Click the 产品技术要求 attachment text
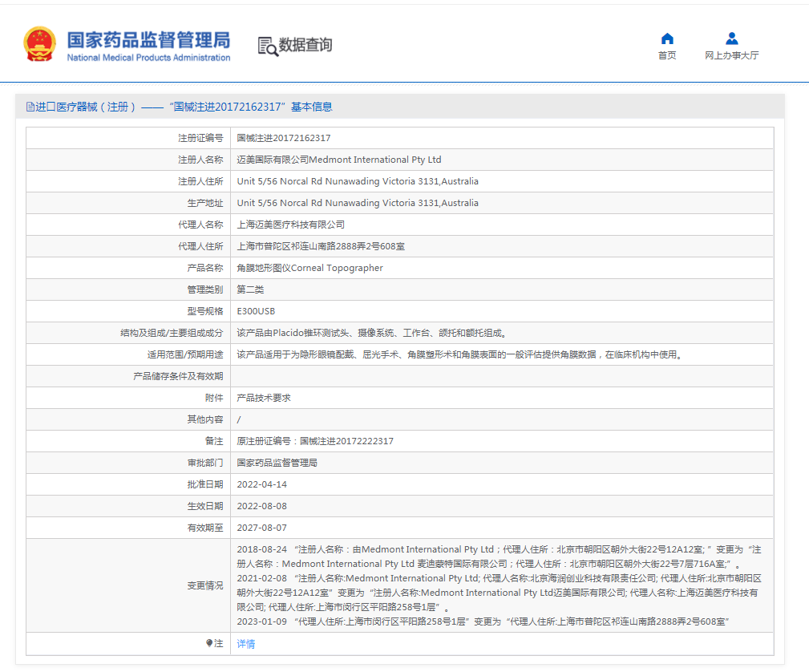The width and height of the screenshot is (809, 672). 264,398
